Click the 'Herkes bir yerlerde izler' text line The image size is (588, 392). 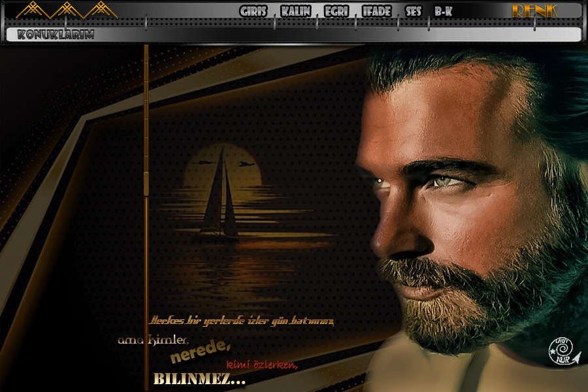pyautogui.click(x=242, y=321)
